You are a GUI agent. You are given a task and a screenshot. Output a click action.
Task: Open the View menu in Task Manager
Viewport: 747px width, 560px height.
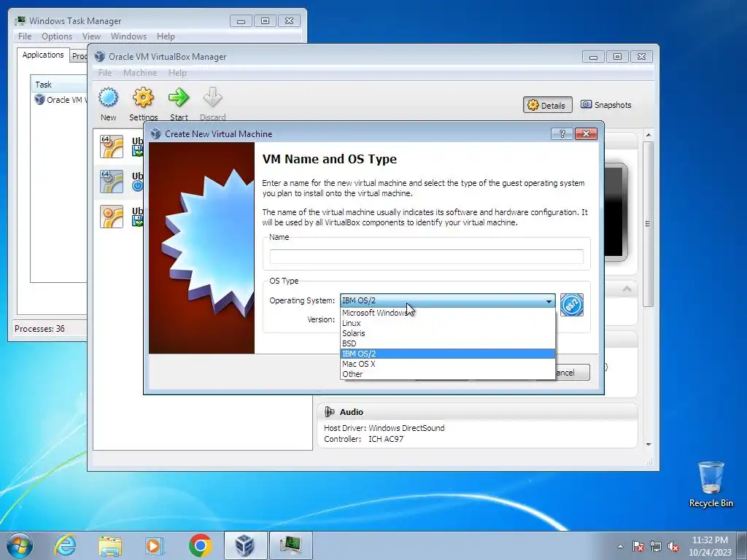[91, 36]
